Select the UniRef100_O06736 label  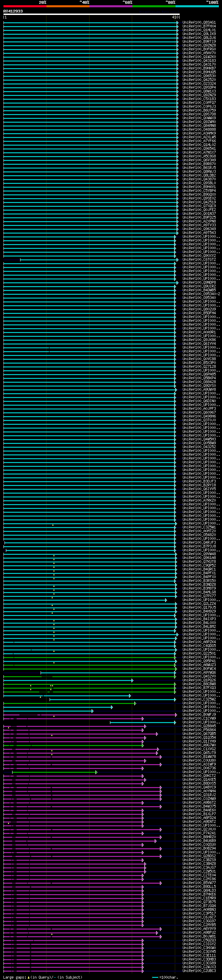(x=199, y=768)
